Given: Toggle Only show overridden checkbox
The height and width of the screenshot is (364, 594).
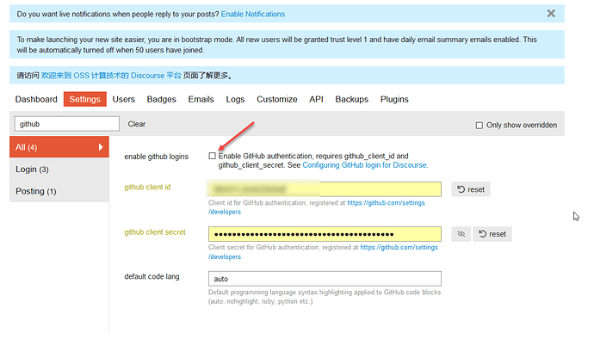Looking at the screenshot, I should click(x=480, y=125).
